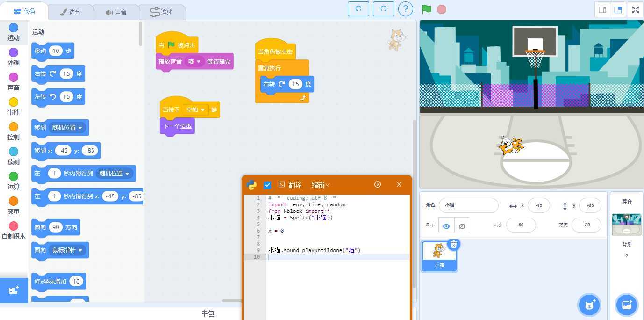Screen dimensions: 644x320
Task: Click the code line 小猫.sound_playuntildone
Action: tap(315, 250)
